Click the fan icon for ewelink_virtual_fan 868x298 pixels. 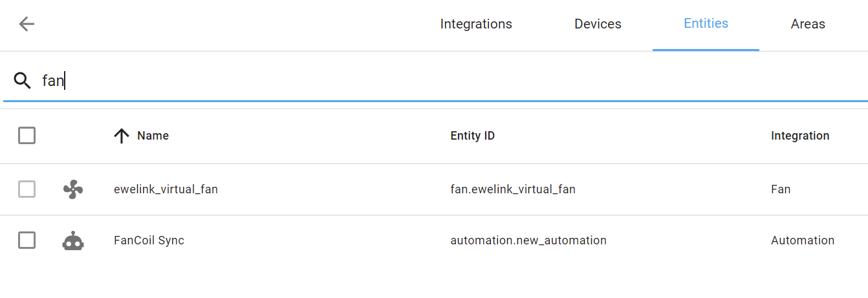73,189
